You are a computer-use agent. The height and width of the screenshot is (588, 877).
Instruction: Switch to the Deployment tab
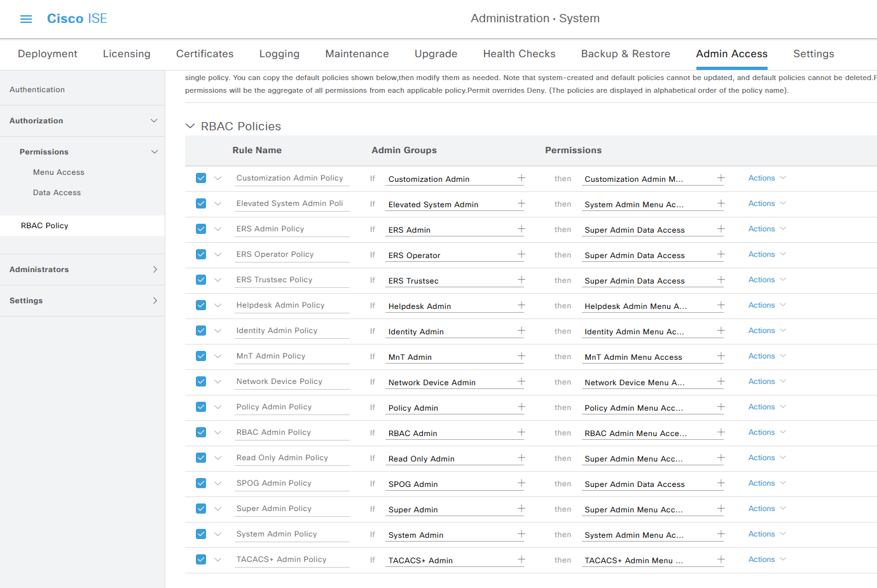[x=48, y=54]
